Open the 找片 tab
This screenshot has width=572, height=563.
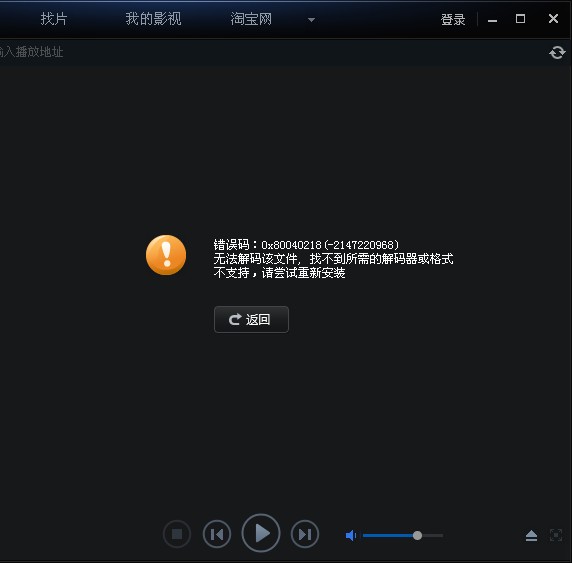pyautogui.click(x=54, y=19)
